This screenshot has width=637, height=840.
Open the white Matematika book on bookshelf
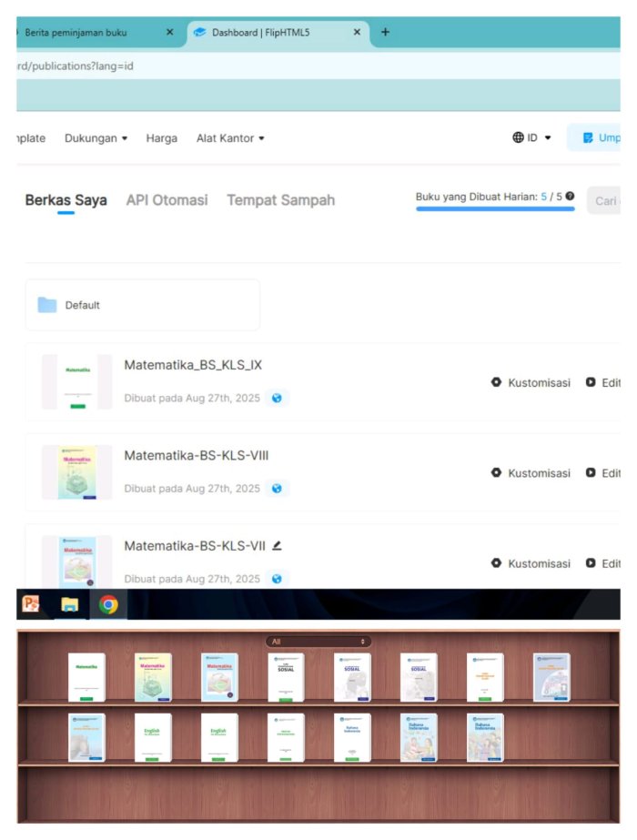click(x=86, y=677)
